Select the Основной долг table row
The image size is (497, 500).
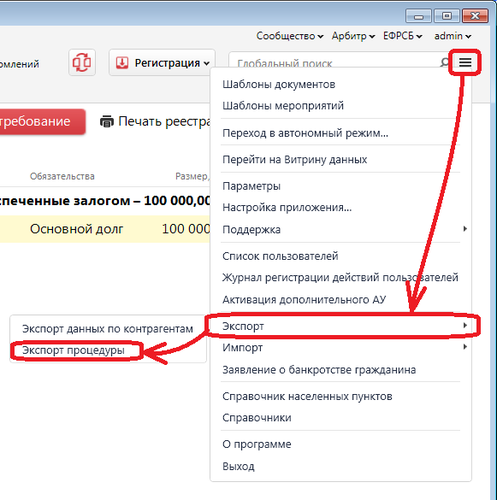105,229
